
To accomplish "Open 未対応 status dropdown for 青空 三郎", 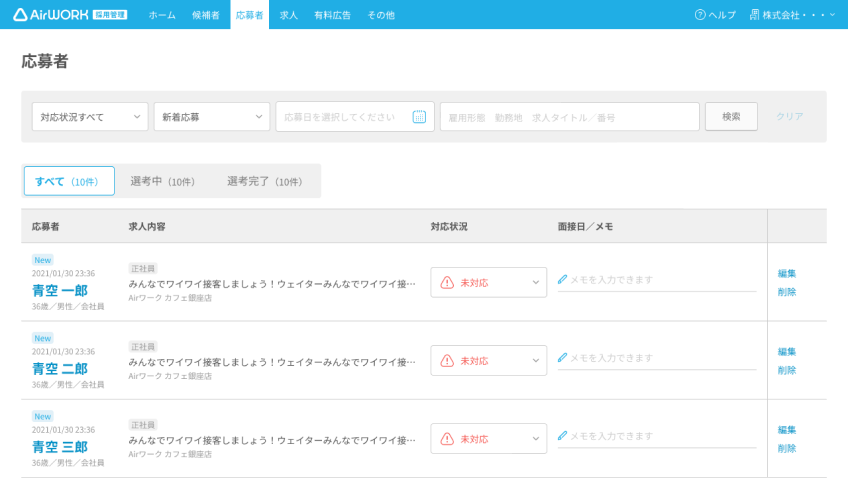I will pyautogui.click(x=488, y=439).
